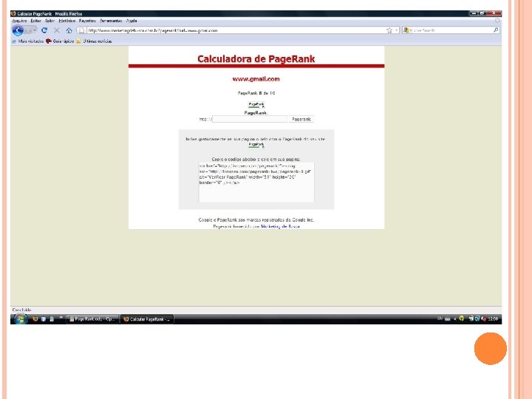Go to the home page icon
Image resolution: width=532 pixels, height=399 pixels.
coord(69,30)
